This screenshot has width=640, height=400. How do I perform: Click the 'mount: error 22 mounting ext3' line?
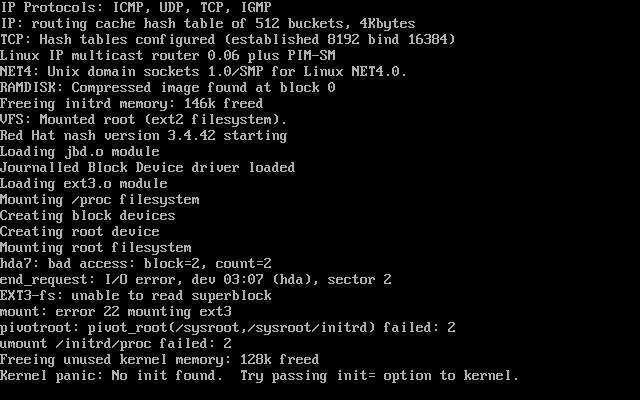pyautogui.click(x=116, y=311)
